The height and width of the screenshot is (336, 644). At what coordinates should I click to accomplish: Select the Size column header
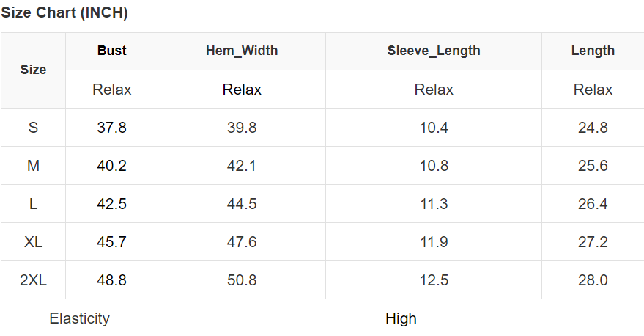[x=33, y=70]
